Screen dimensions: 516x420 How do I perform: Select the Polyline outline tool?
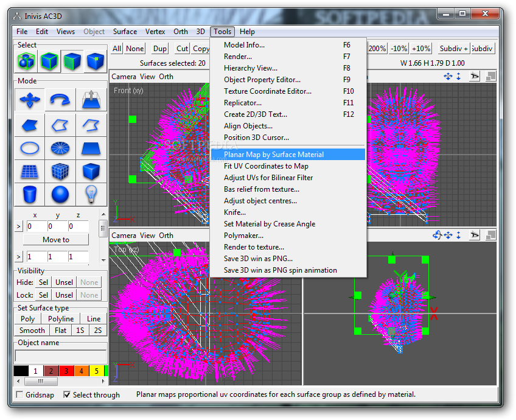tap(60, 125)
